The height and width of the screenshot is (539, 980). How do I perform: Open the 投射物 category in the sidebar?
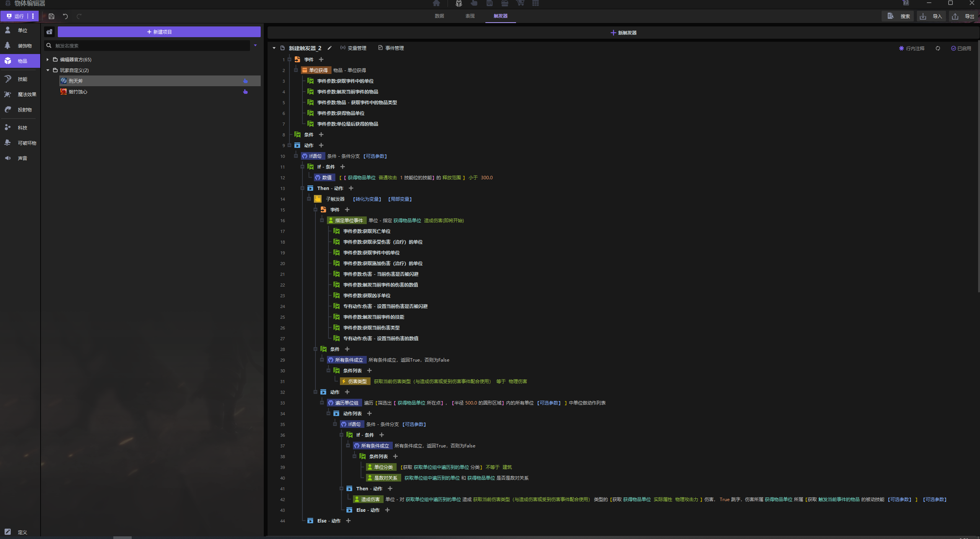pyautogui.click(x=20, y=110)
